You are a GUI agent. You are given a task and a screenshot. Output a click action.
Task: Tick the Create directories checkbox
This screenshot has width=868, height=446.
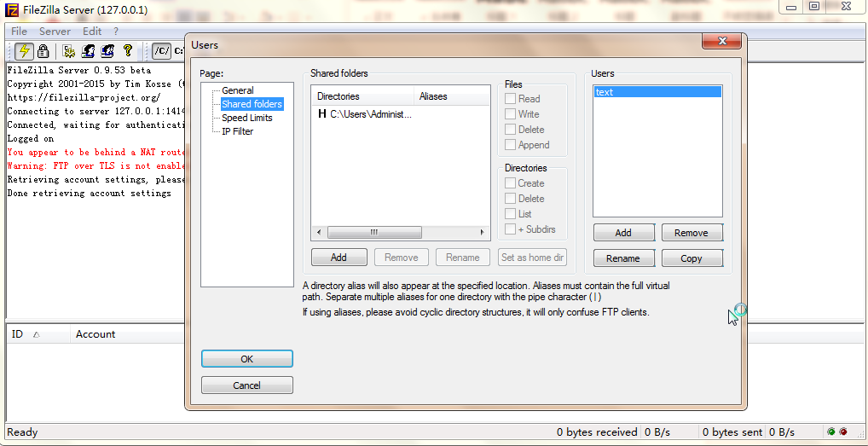point(511,183)
